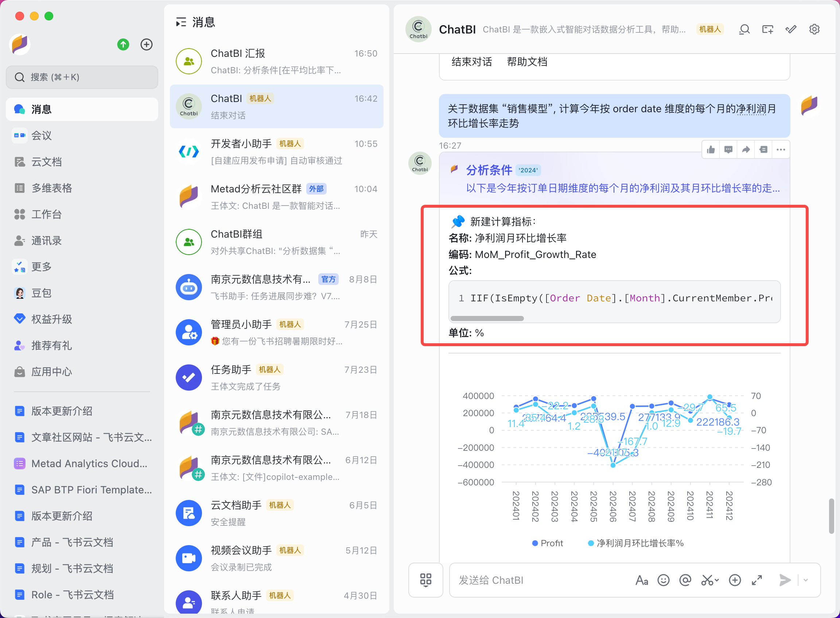Open the Aa text formatting options
This screenshot has height=618, width=840.
642,580
